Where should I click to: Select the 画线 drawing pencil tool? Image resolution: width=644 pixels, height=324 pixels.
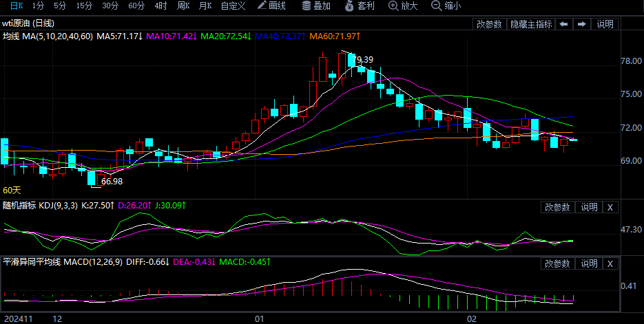[x=271, y=6]
